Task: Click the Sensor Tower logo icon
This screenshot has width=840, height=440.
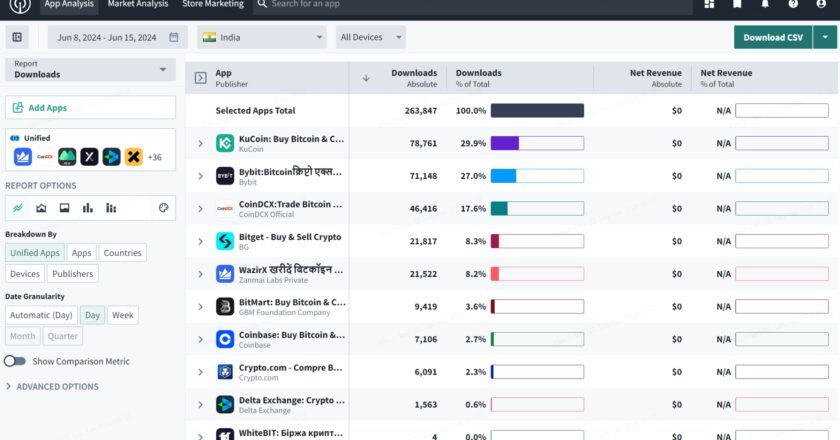Action: 20,5
